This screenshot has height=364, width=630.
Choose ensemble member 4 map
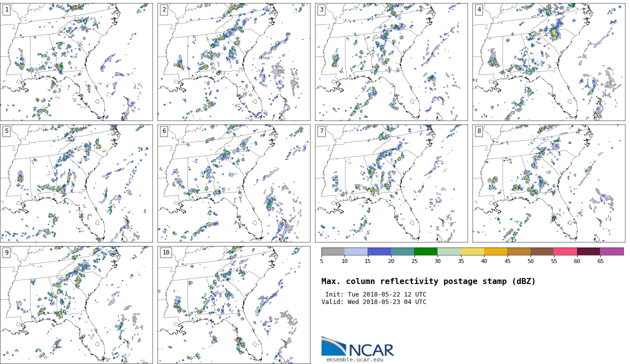(x=548, y=62)
